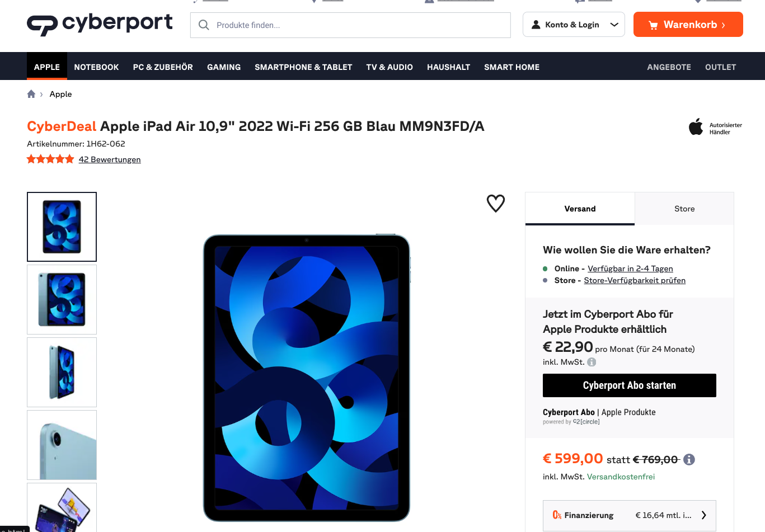Open the Gaming menu category

tap(224, 67)
